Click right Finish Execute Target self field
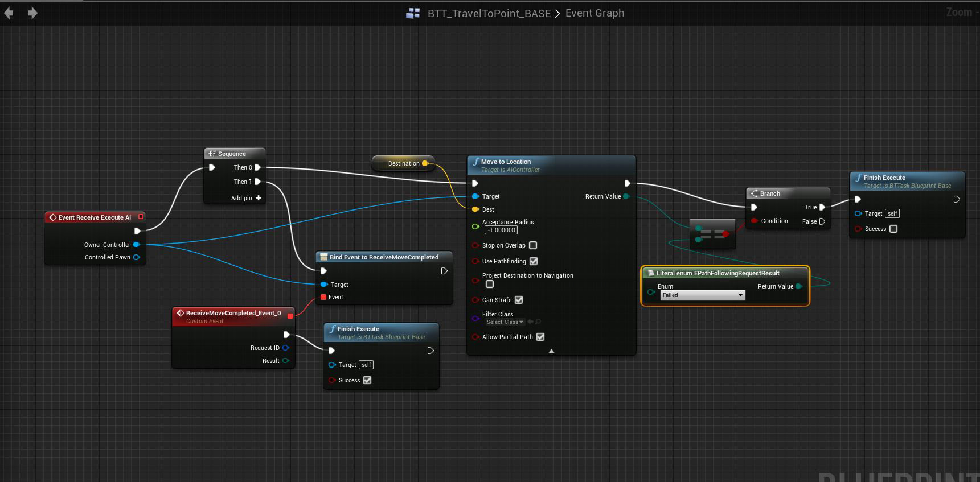Viewport: 980px width, 482px height. point(892,213)
